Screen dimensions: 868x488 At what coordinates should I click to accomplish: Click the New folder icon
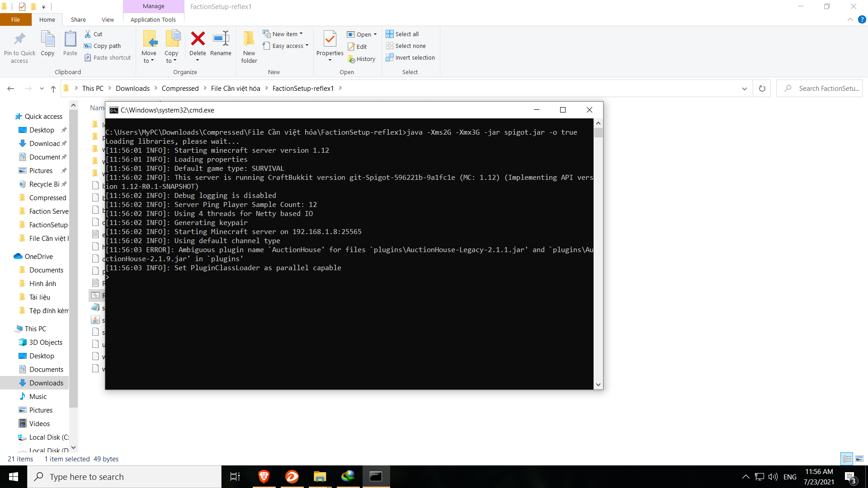249,39
